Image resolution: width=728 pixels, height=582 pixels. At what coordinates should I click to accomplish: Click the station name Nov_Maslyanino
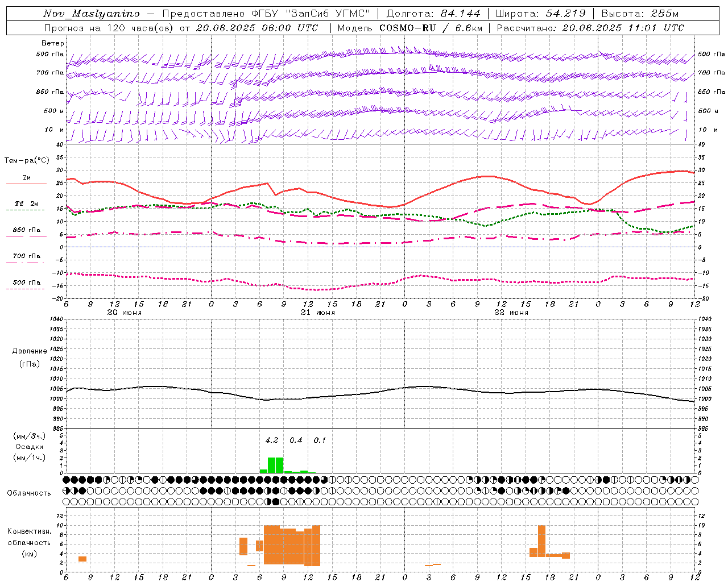[92, 14]
